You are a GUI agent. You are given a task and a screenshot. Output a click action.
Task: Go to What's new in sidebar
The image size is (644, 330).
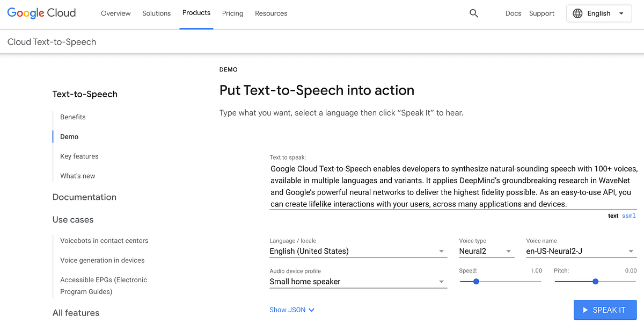point(78,176)
